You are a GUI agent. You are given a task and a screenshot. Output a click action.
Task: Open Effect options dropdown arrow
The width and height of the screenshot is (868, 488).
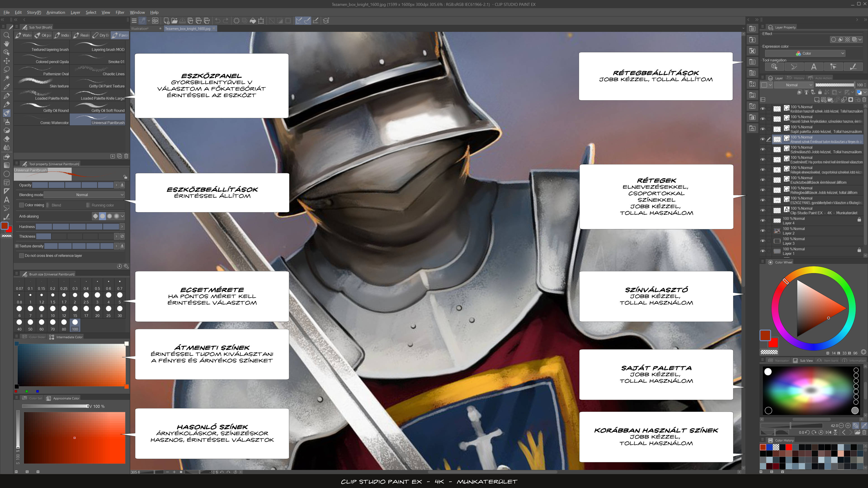(x=860, y=39)
